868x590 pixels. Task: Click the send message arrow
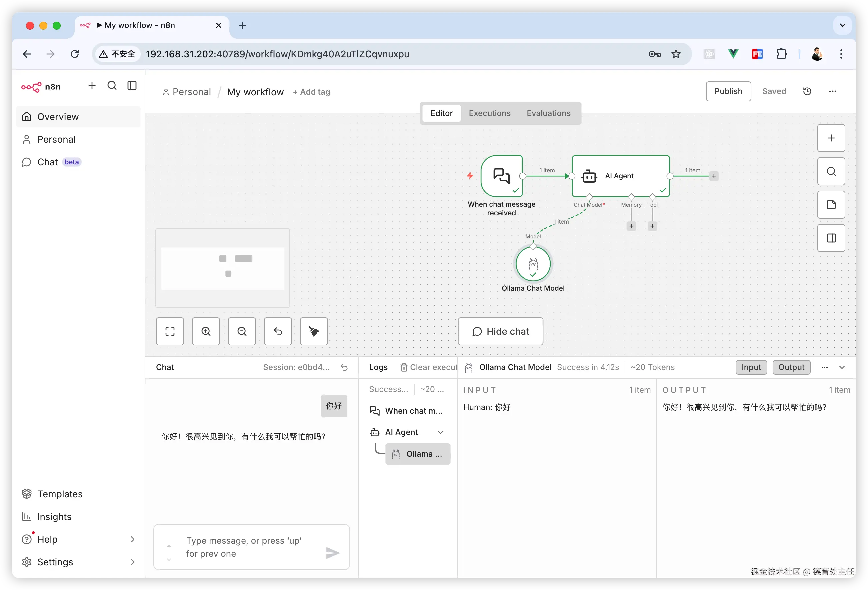point(332,553)
